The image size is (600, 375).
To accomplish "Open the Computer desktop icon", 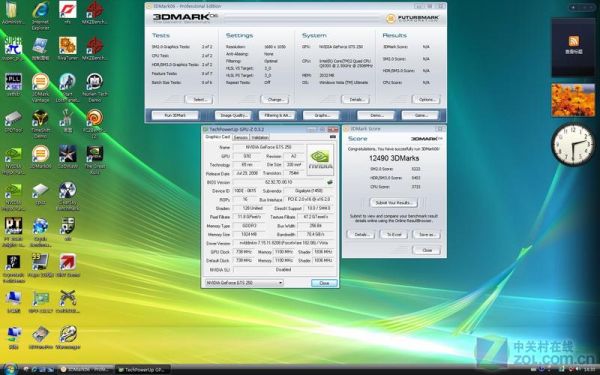I will [x=13, y=302].
